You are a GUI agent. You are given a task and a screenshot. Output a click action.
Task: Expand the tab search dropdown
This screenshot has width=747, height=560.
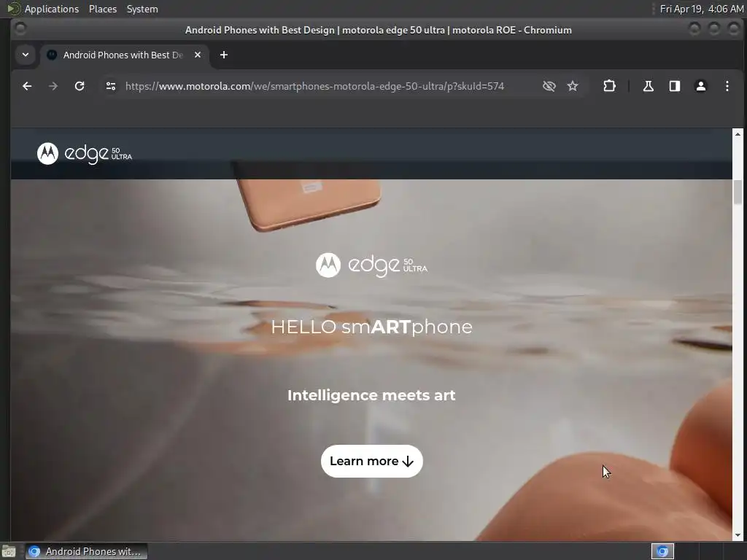[x=26, y=55]
